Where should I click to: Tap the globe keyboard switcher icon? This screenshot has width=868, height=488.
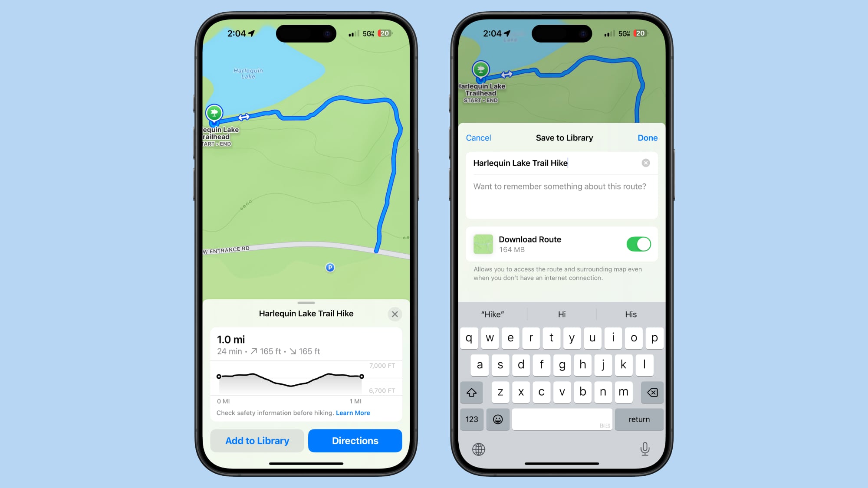[479, 449]
